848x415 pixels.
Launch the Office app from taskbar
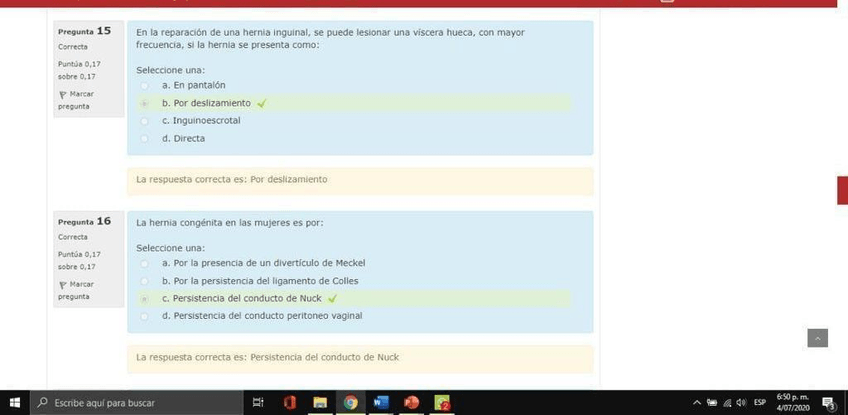pyautogui.click(x=289, y=403)
